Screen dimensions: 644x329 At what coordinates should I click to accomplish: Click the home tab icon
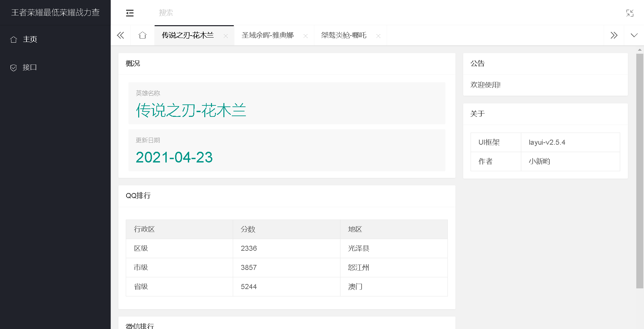click(142, 35)
